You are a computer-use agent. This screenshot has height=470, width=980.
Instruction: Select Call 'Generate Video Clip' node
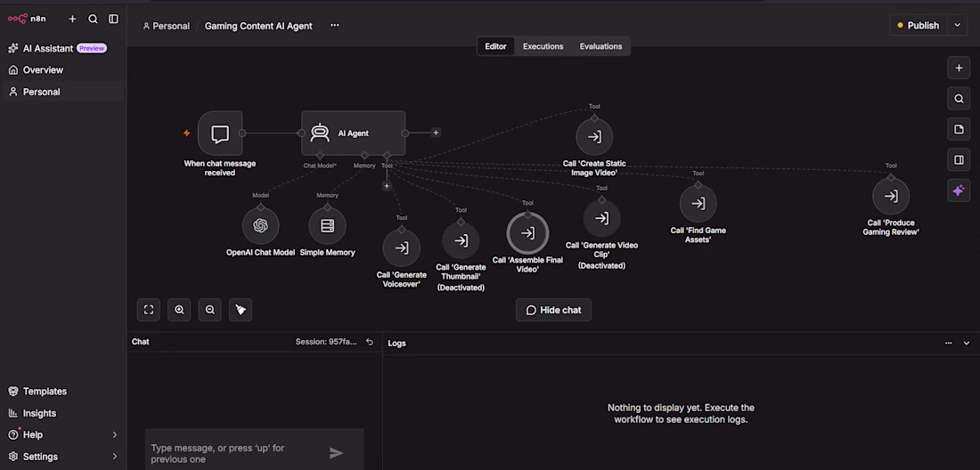(601, 218)
